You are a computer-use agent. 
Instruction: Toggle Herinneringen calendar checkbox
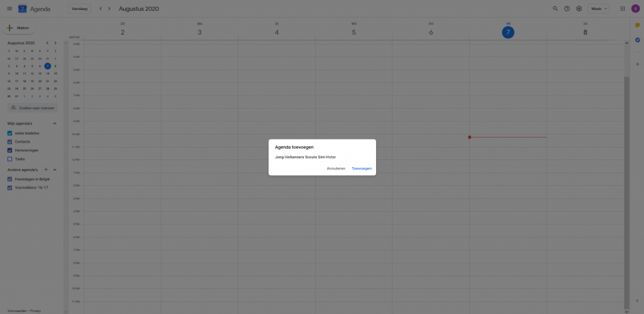pos(10,151)
